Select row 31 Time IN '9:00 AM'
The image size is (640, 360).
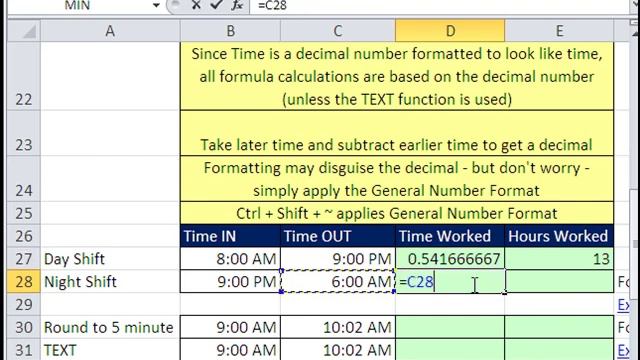(x=230, y=349)
